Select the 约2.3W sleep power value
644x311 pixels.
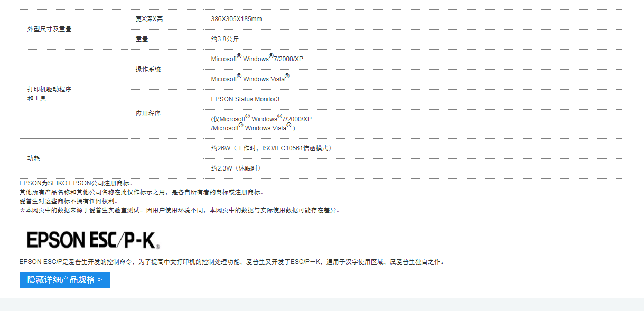click(x=237, y=168)
